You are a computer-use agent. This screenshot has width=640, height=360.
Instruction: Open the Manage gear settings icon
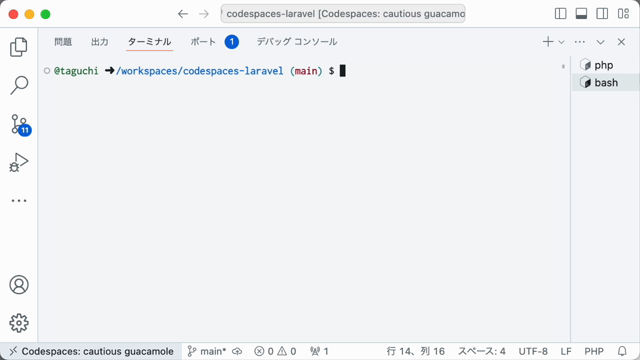[x=19, y=323]
